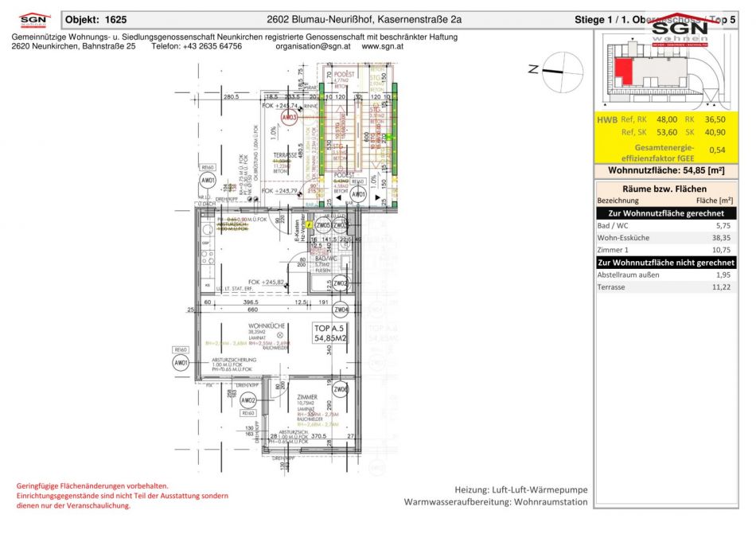
Task: Click the 'Objekt: 1625' header field
Action: point(95,19)
